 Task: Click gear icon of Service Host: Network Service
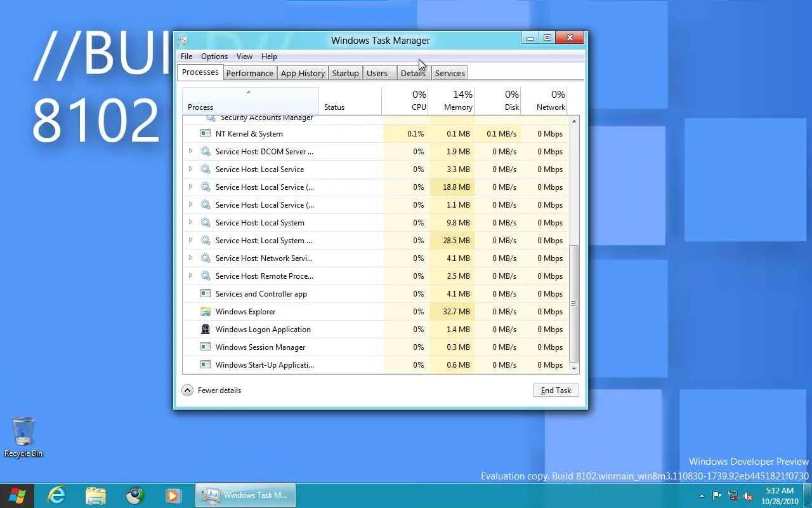tap(205, 258)
